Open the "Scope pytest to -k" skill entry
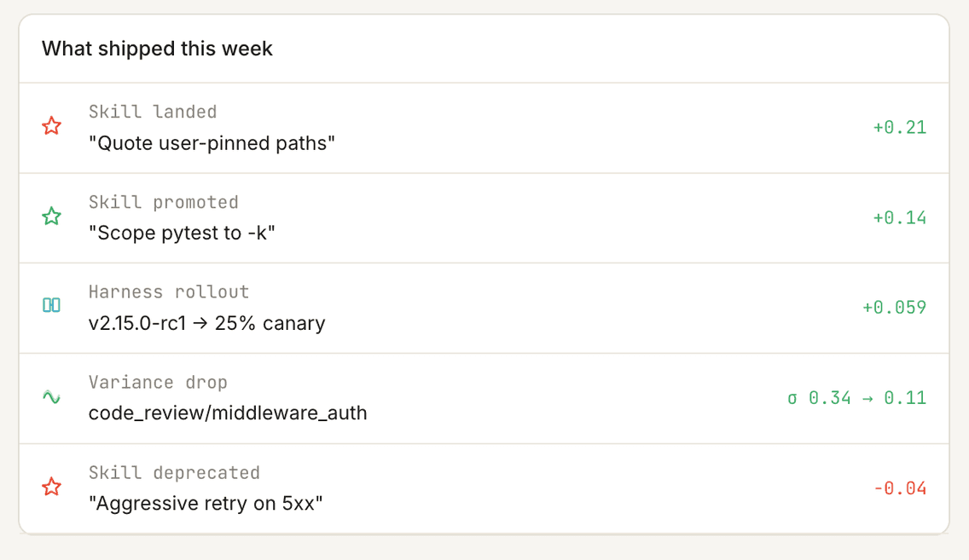969x560 pixels. click(x=182, y=233)
